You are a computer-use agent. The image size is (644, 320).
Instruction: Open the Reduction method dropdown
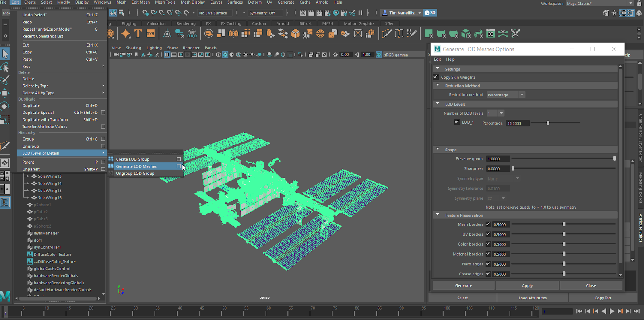point(506,95)
